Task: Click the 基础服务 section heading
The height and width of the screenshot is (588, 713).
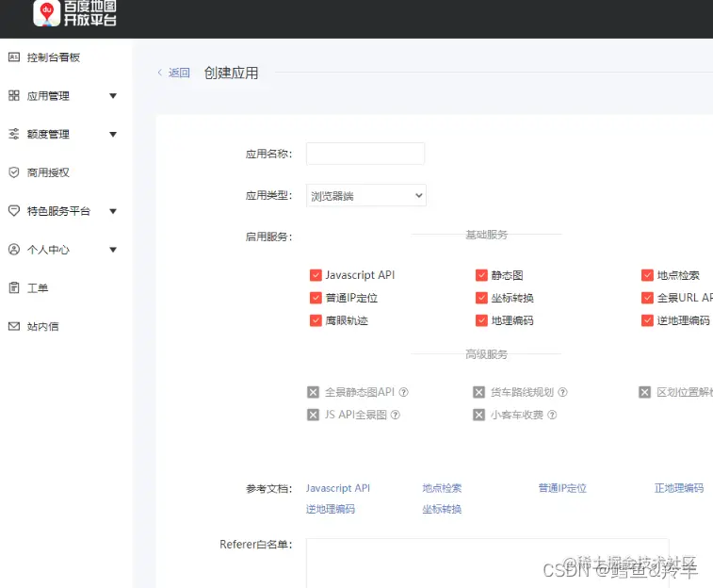Action: (x=486, y=235)
